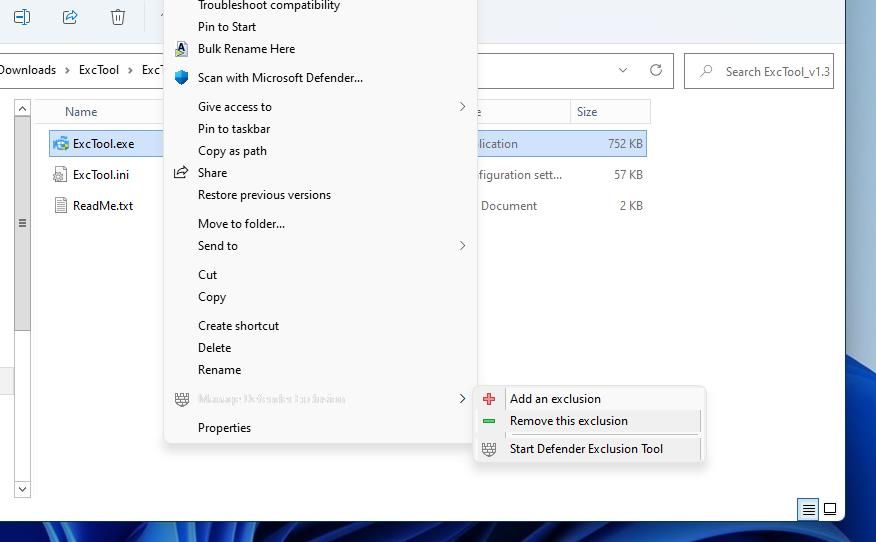Click chevron after ExcTool in breadcrumb
The height and width of the screenshot is (542, 876).
pos(130,70)
